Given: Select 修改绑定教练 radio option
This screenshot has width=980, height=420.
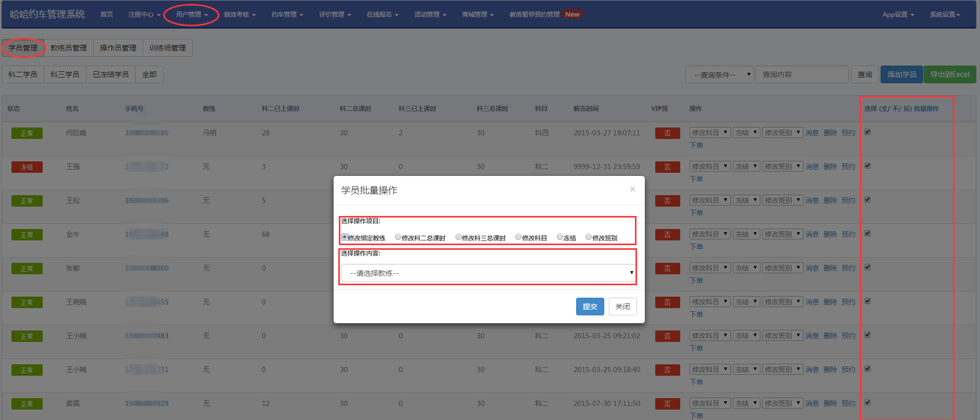Looking at the screenshot, I should click(x=345, y=237).
